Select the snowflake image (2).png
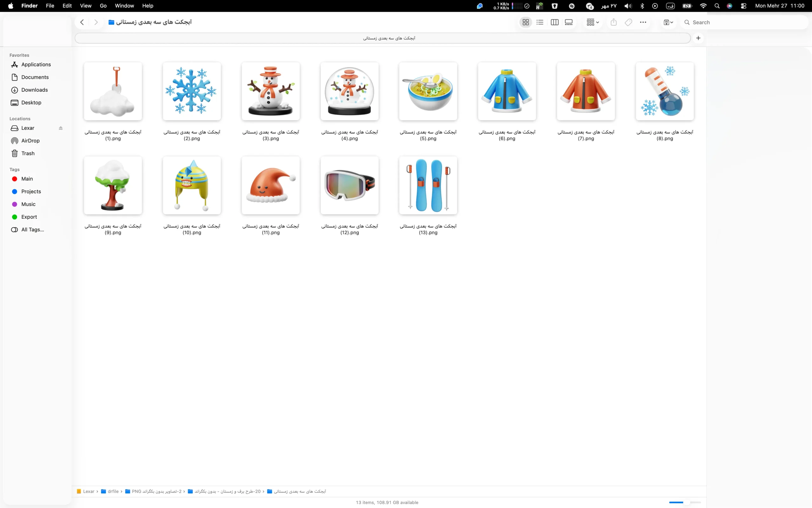Viewport: 812px width, 508px height. (x=192, y=91)
